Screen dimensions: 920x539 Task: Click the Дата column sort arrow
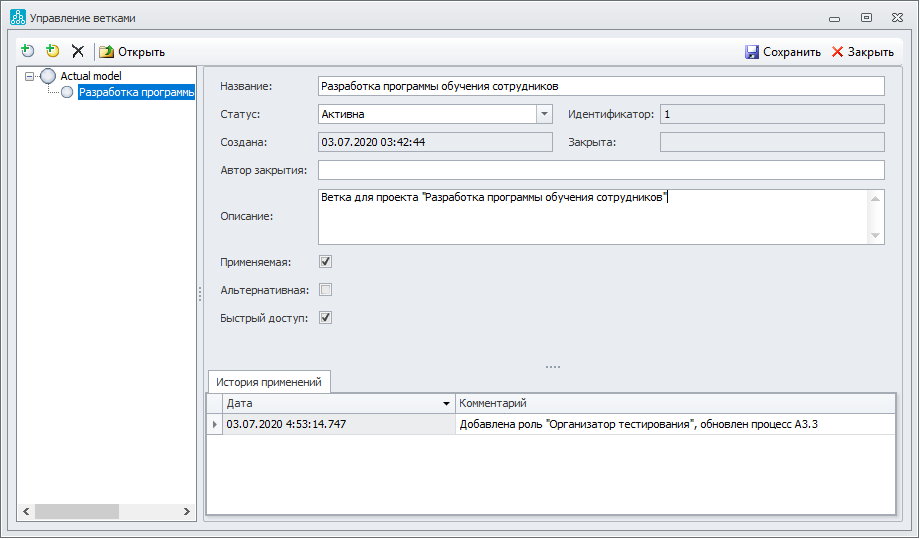click(446, 404)
